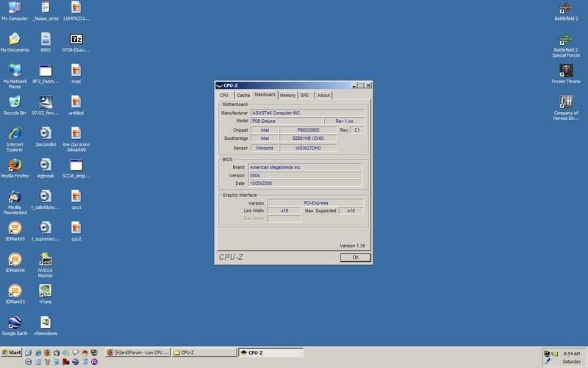Launch Frozen Throne shortcut
The width and height of the screenshot is (588, 368).
[x=566, y=74]
